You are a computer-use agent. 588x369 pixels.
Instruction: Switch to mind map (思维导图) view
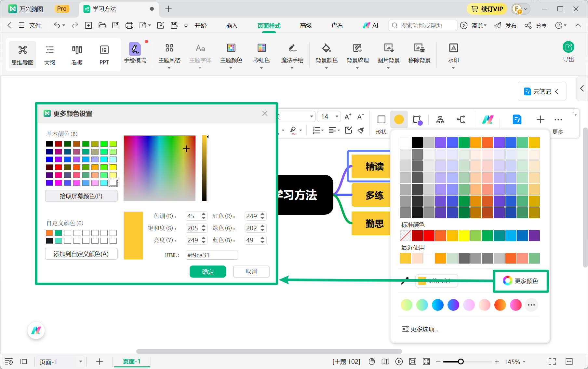(x=22, y=55)
